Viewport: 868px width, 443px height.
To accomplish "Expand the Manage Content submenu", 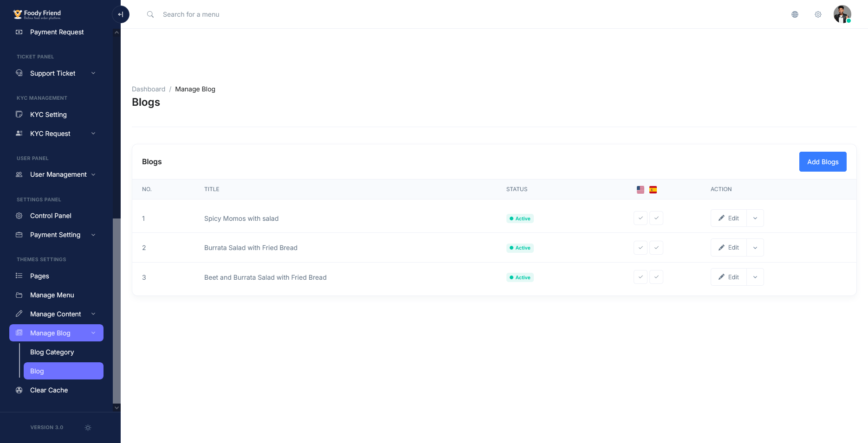I will 93,314.
